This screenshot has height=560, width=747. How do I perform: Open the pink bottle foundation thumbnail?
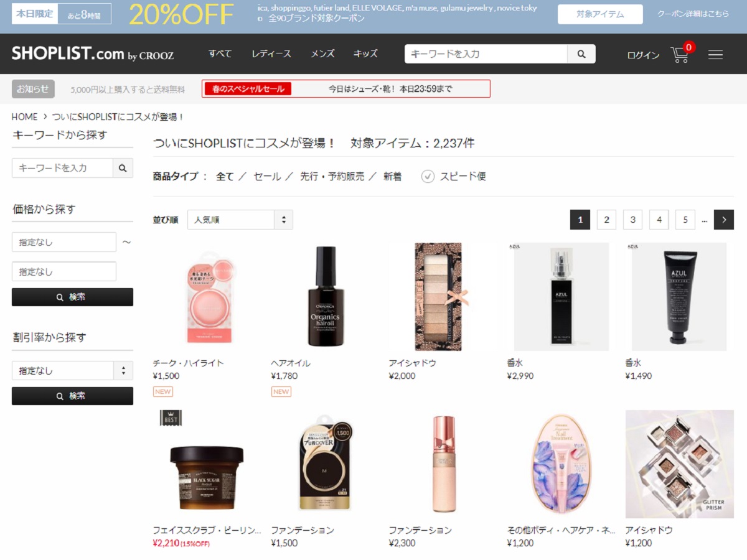[x=443, y=464]
